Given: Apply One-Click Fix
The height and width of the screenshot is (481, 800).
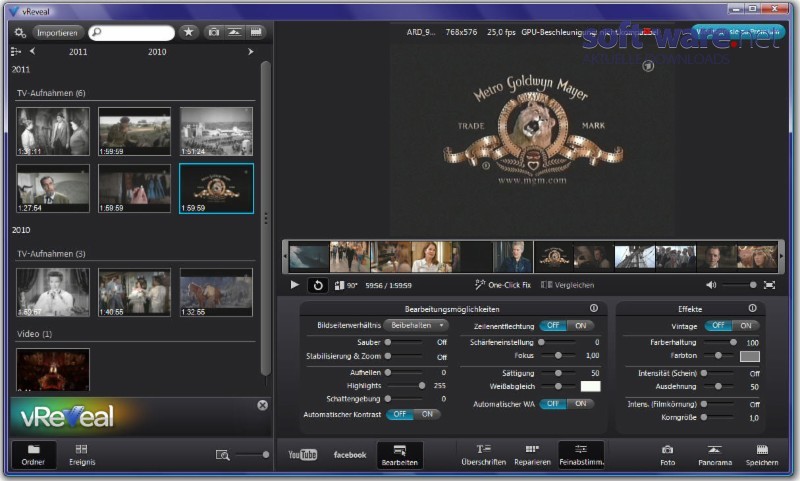Looking at the screenshot, I should click(503, 285).
